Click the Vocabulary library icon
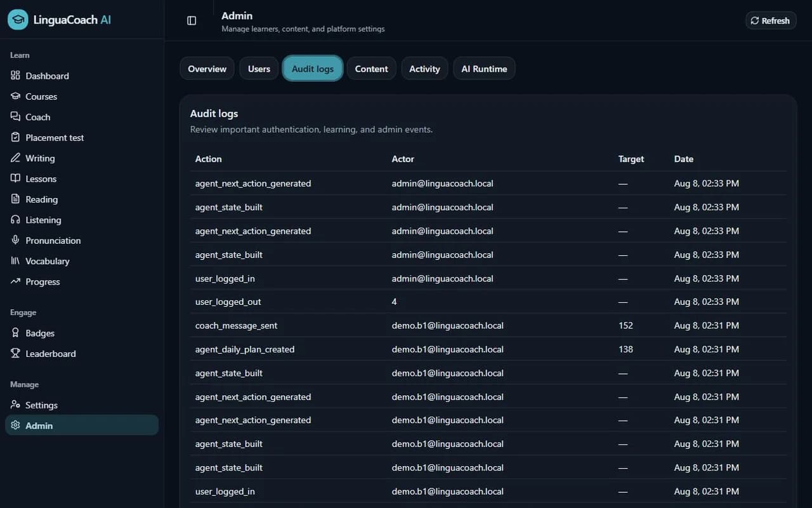812x508 pixels. tap(15, 261)
